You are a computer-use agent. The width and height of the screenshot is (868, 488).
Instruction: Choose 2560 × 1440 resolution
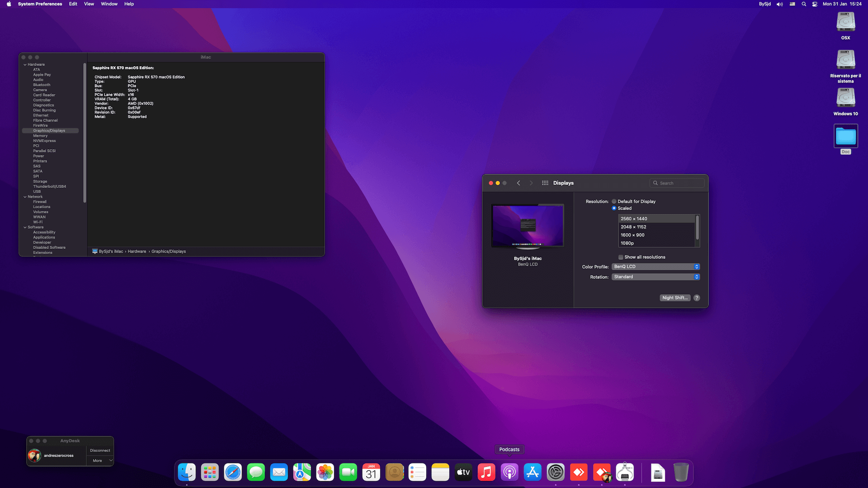click(x=656, y=219)
